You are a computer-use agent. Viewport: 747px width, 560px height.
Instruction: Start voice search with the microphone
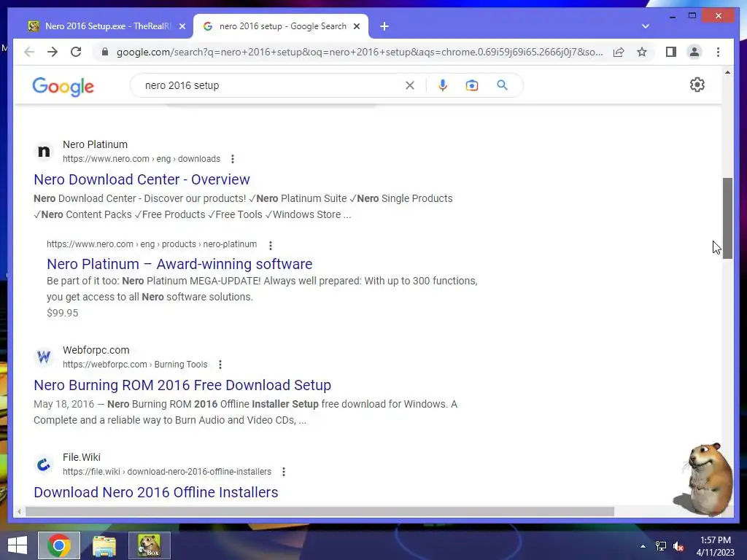pyautogui.click(x=443, y=85)
